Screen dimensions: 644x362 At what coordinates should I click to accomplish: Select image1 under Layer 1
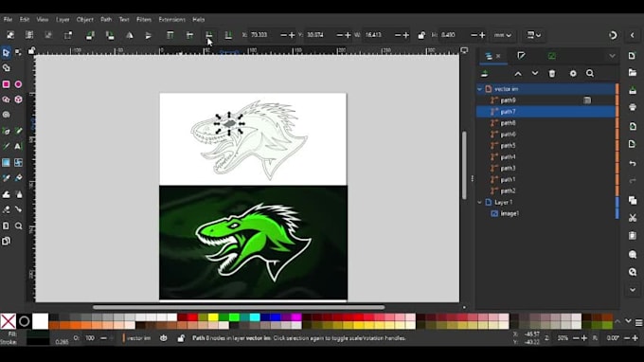point(546,213)
